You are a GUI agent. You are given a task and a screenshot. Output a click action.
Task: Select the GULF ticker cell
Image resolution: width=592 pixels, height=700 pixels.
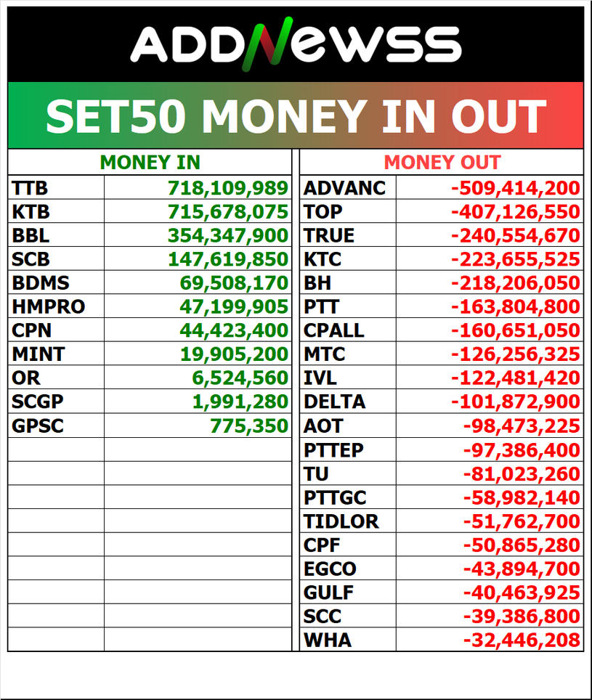pyautogui.click(x=328, y=593)
